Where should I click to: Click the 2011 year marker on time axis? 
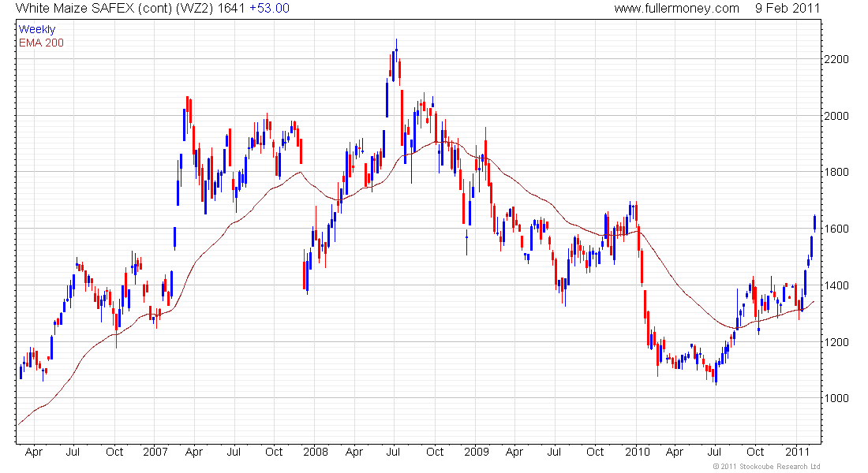click(x=798, y=453)
